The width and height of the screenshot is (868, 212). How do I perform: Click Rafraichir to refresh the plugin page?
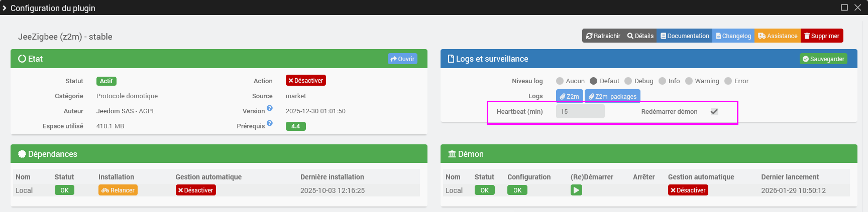pos(603,36)
